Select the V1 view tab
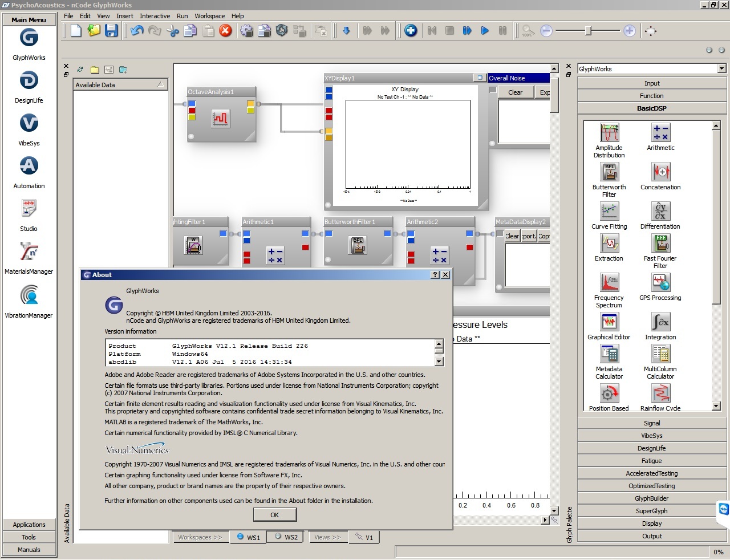This screenshot has width=730, height=560. click(364, 537)
